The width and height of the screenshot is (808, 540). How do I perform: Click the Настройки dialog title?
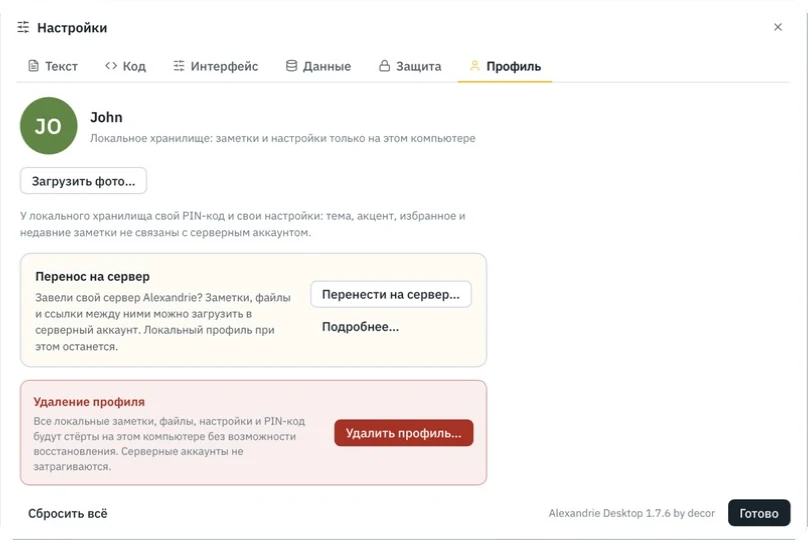(72, 28)
